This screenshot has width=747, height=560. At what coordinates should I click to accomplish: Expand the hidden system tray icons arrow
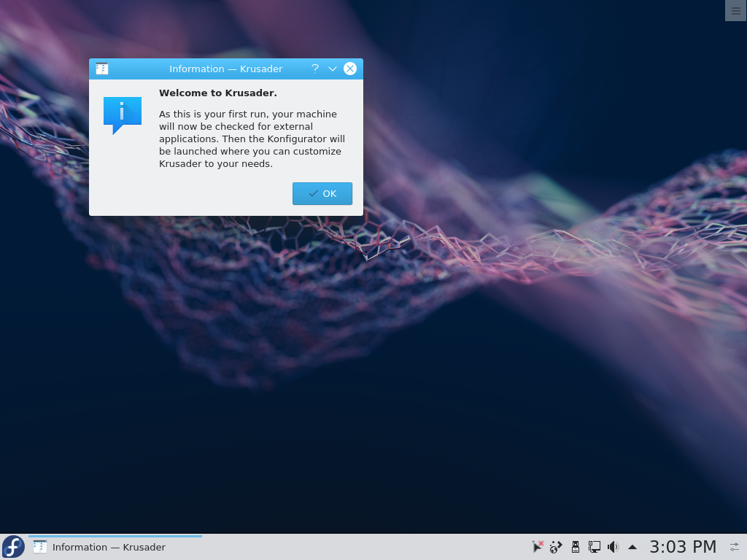click(x=632, y=547)
